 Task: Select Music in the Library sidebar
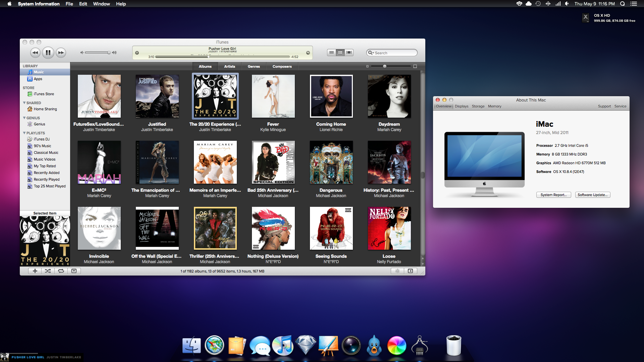coord(45,72)
